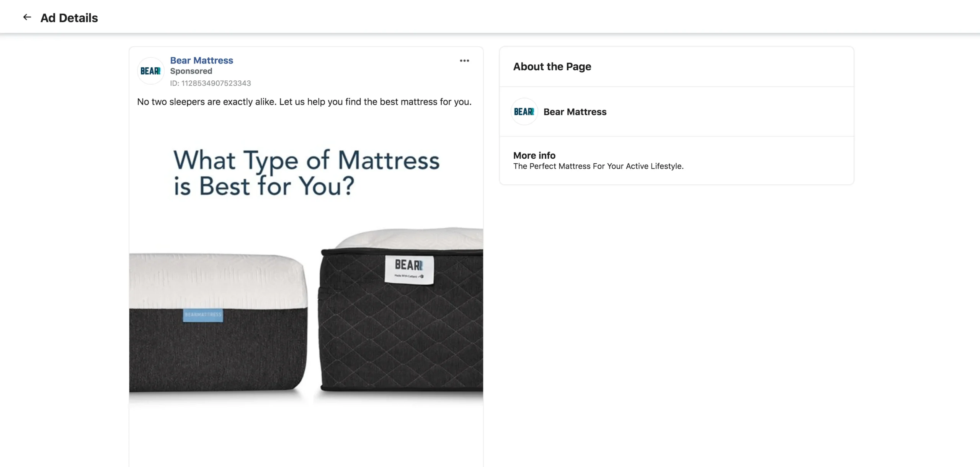
Task: Click the Active Lifestyle description text
Action: point(598,166)
